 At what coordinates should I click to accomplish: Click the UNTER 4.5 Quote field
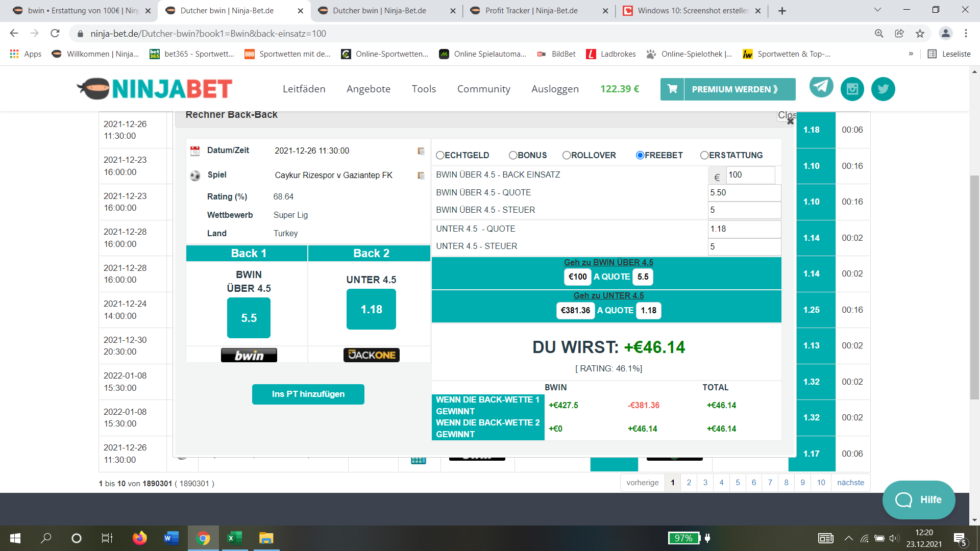pos(744,229)
